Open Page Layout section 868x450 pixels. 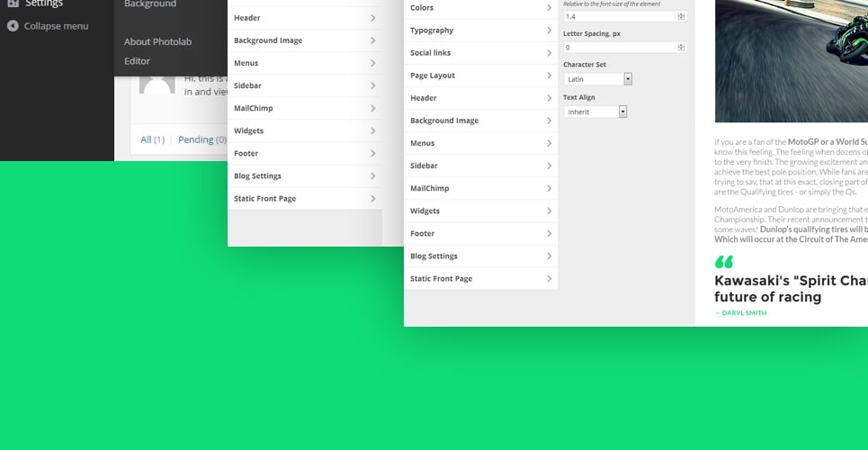pos(480,76)
